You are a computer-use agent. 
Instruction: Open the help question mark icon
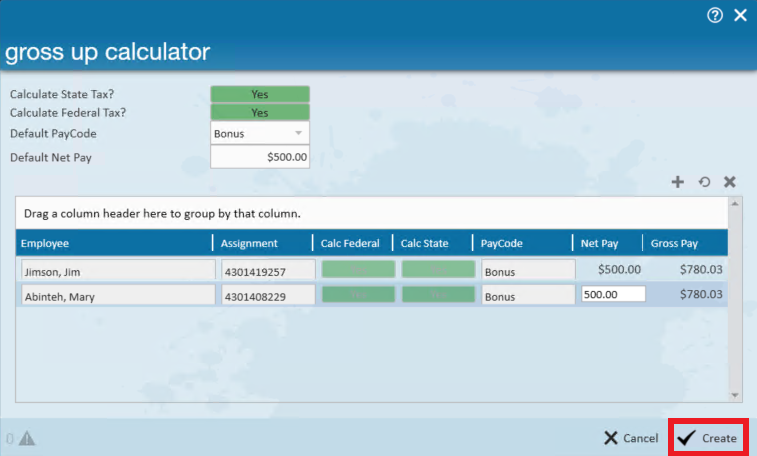[x=715, y=15]
